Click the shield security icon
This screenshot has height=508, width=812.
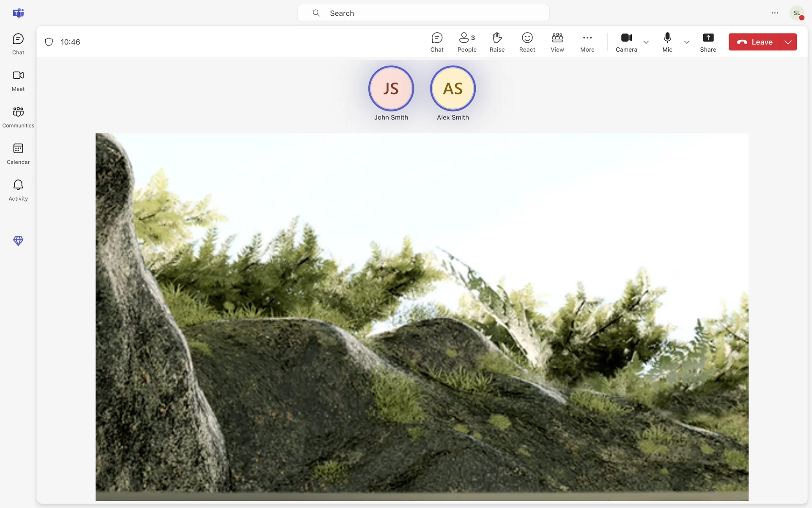pyautogui.click(x=49, y=42)
